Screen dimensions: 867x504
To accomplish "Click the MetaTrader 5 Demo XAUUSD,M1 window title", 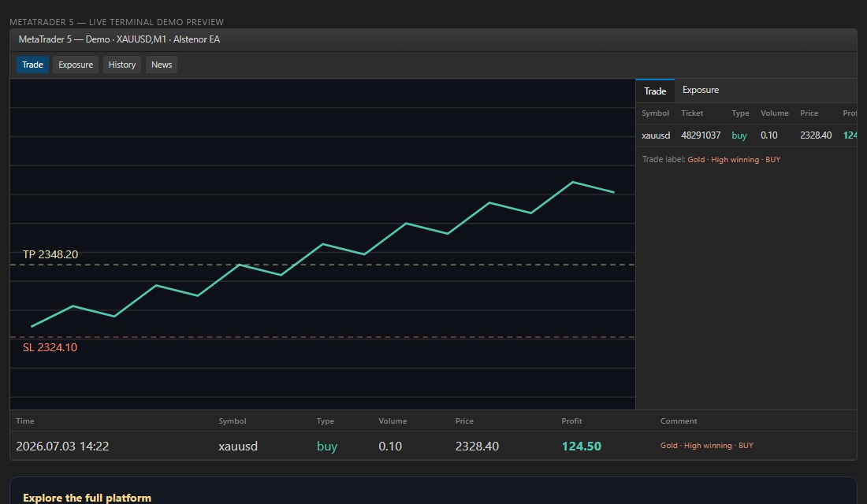I will (119, 39).
